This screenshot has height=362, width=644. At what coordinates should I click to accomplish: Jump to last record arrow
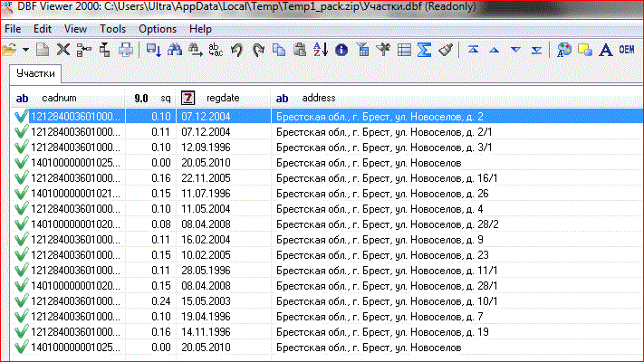535,49
